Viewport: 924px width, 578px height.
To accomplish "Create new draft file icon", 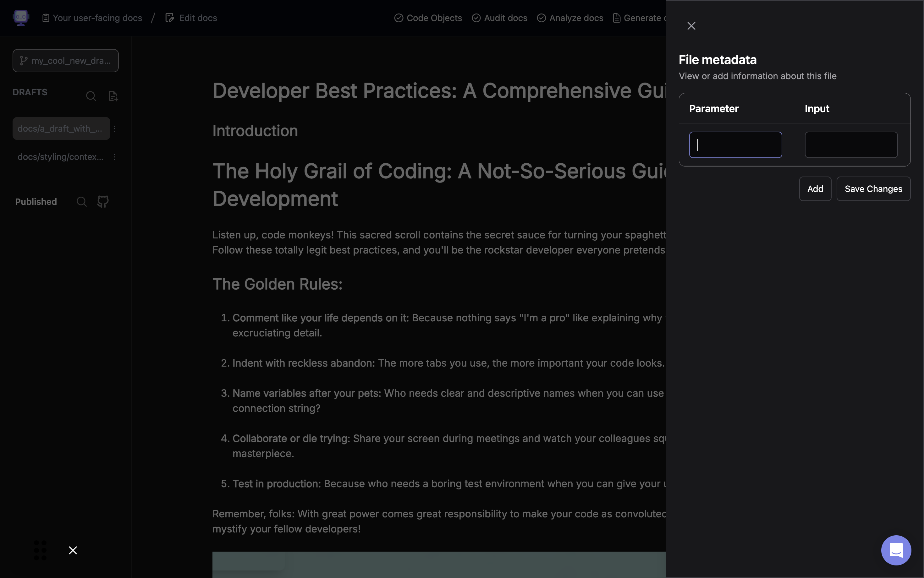I will (113, 96).
